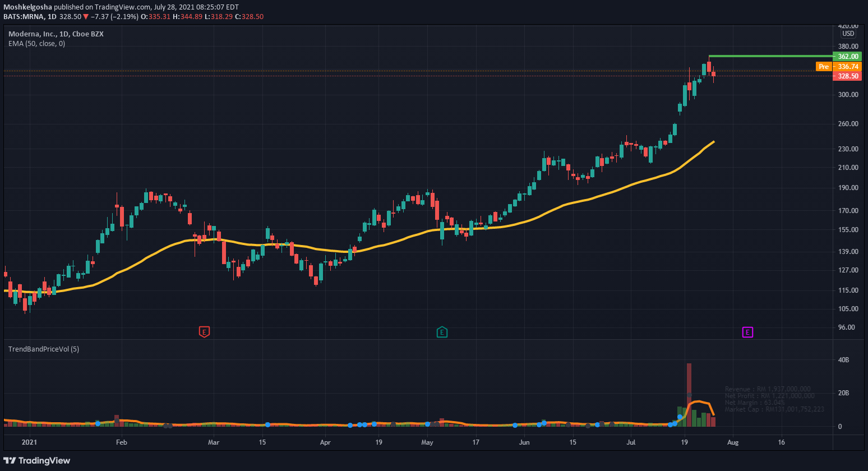Click the 40B volume axis value
The height and width of the screenshot is (471, 868).
(843, 360)
